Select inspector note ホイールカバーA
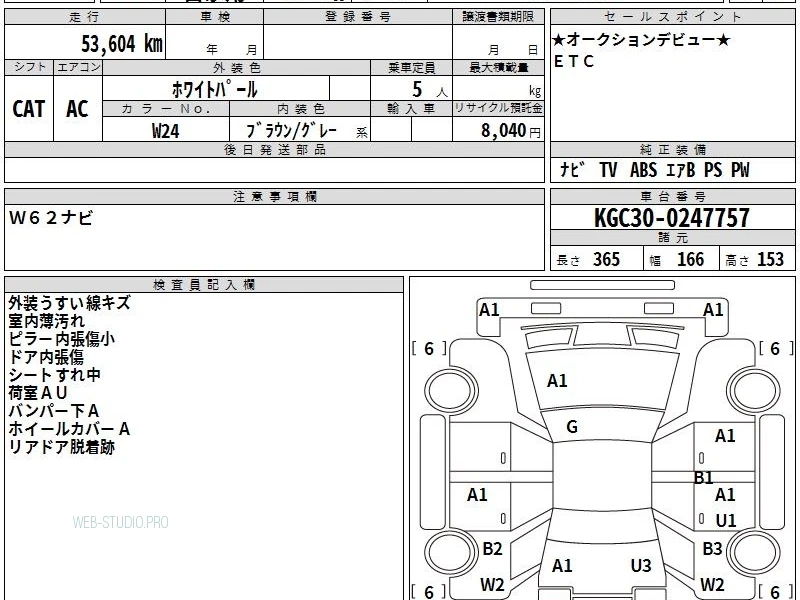This screenshot has width=800, height=600. pos(69,429)
